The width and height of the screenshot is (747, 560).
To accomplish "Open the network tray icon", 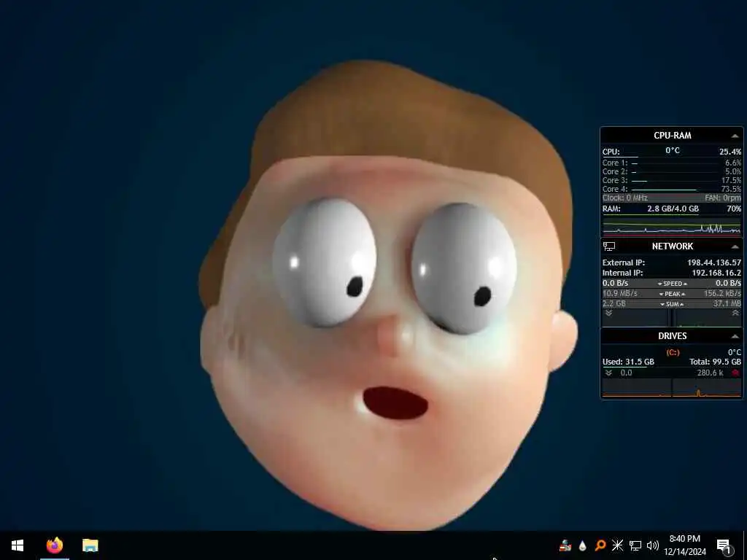I will (x=635, y=545).
